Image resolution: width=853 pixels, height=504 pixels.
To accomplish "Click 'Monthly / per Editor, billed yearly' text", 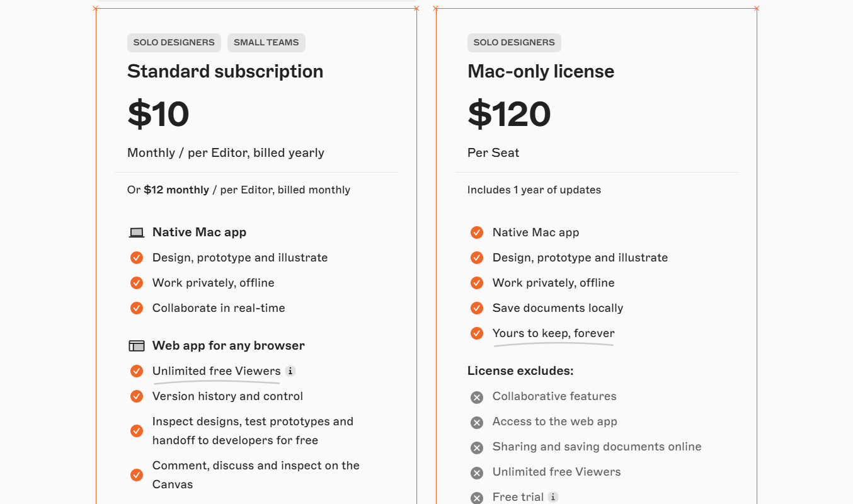I will tap(226, 152).
